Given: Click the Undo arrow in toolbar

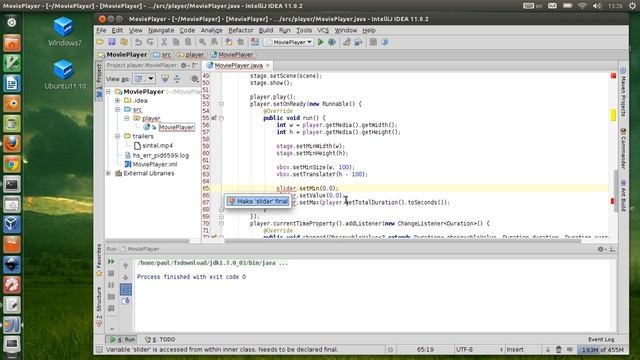Looking at the screenshot, I should point(138,42).
